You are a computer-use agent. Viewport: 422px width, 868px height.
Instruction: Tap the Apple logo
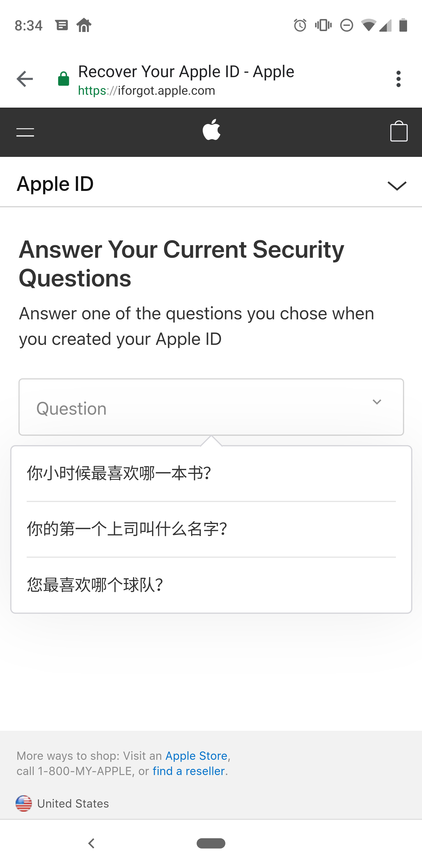(x=212, y=130)
